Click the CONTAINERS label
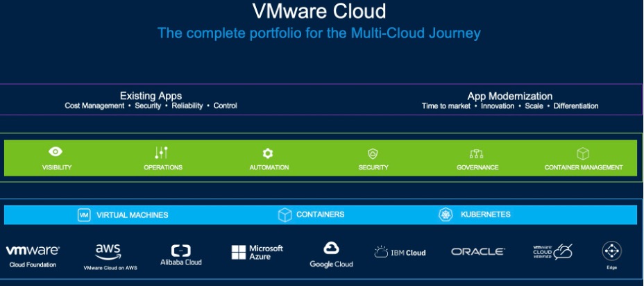644x286 pixels. pyautogui.click(x=321, y=214)
